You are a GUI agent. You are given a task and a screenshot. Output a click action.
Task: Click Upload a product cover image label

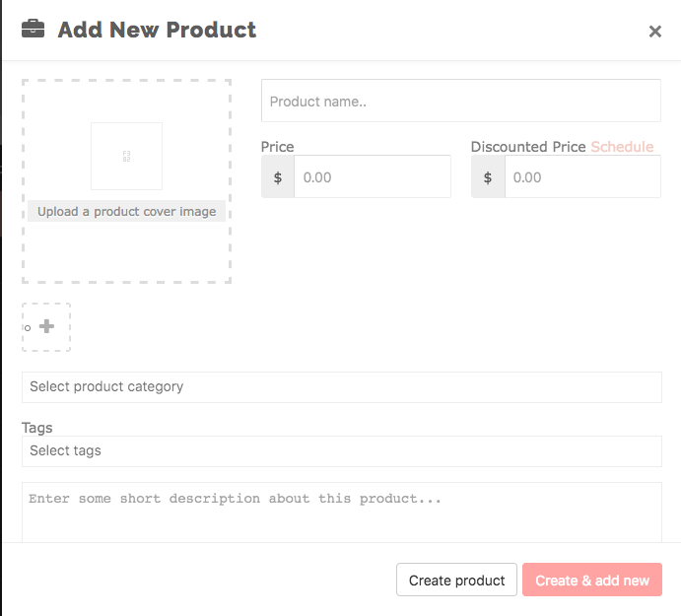pos(126,211)
